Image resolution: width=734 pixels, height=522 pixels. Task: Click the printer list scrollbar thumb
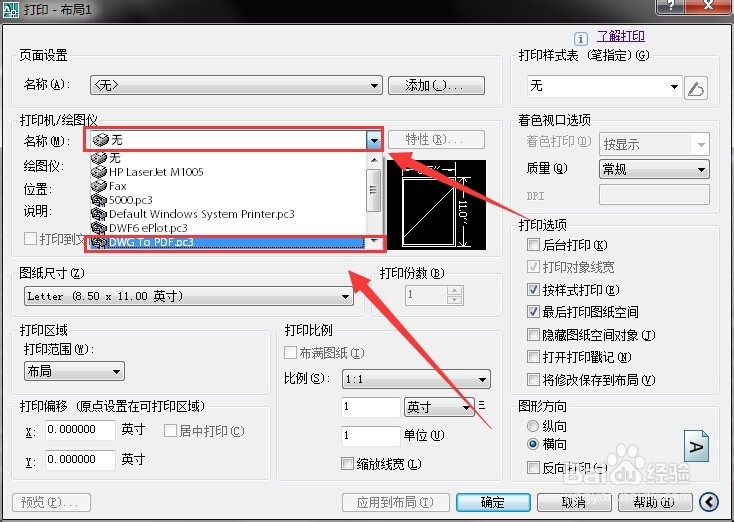pos(373,190)
